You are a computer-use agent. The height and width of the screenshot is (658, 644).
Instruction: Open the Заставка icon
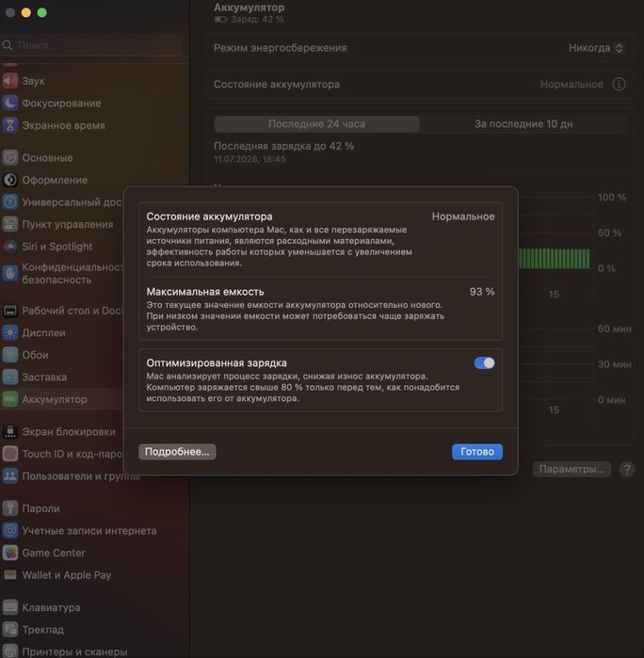(10, 377)
